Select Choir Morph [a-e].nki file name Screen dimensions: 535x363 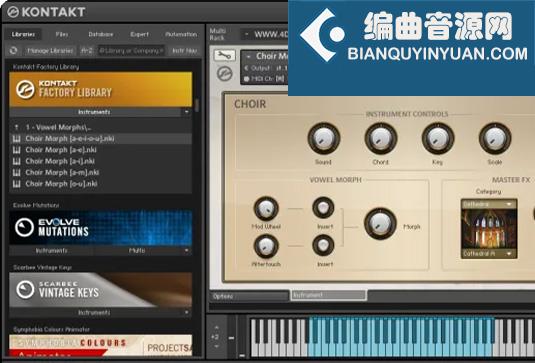pos(61,150)
